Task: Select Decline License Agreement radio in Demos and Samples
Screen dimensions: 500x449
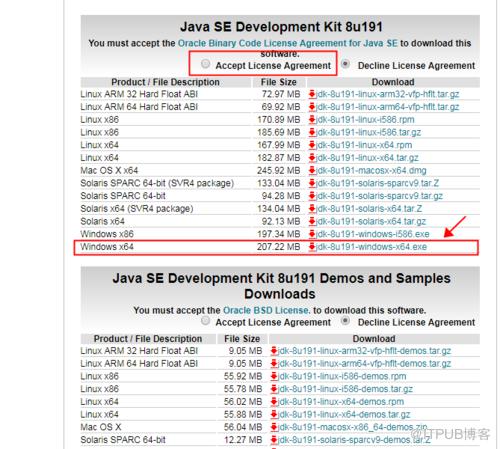Action: [346, 321]
